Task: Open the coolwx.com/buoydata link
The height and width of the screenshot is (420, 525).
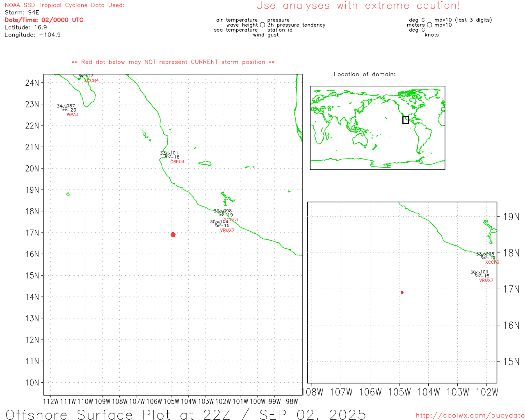Action: tap(470, 415)
